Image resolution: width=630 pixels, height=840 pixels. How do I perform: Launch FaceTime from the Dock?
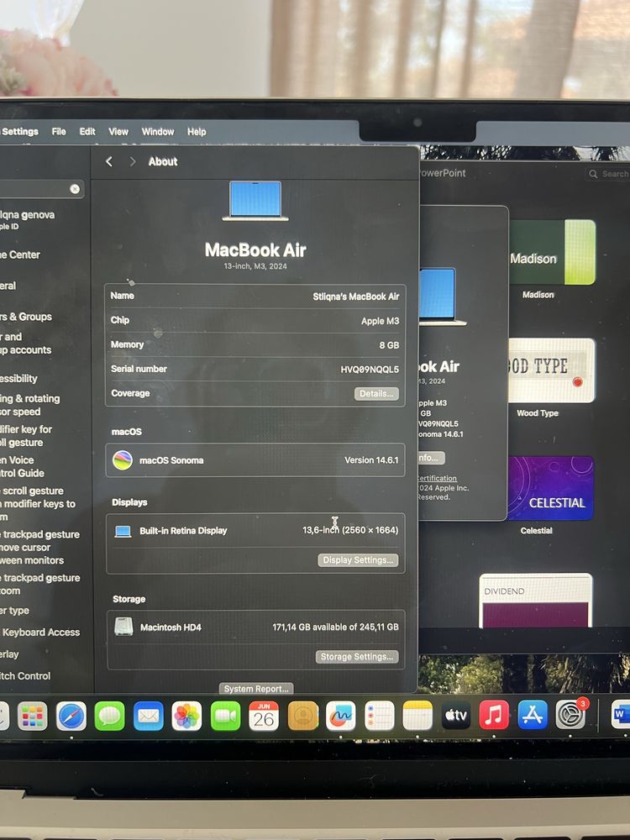click(x=225, y=717)
